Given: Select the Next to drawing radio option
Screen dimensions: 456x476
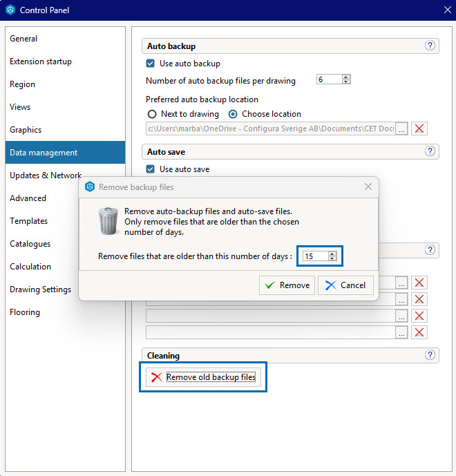Looking at the screenshot, I should [x=152, y=114].
